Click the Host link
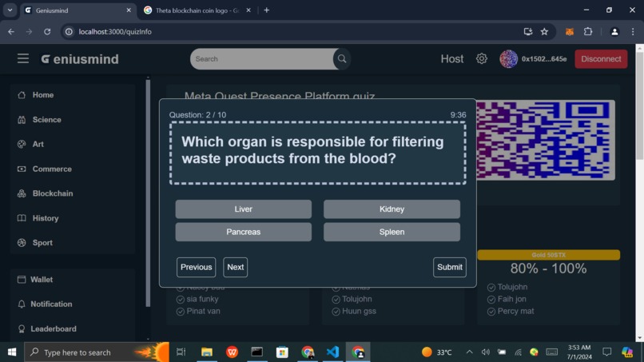Viewport: 644px width, 362px height. [451, 59]
